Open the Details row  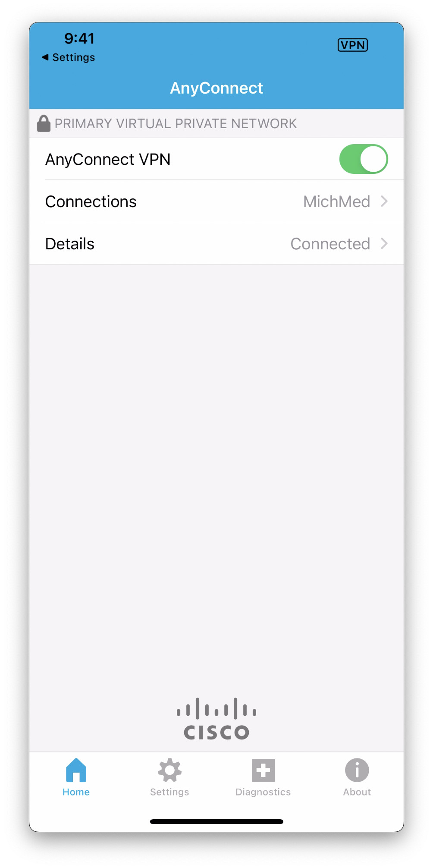point(216,244)
